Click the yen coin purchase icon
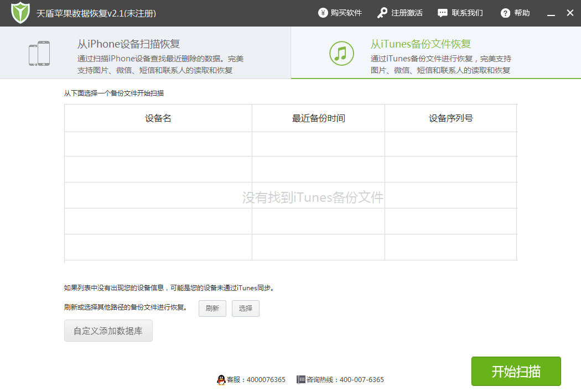Viewport: 581px width, 392px height. point(323,13)
